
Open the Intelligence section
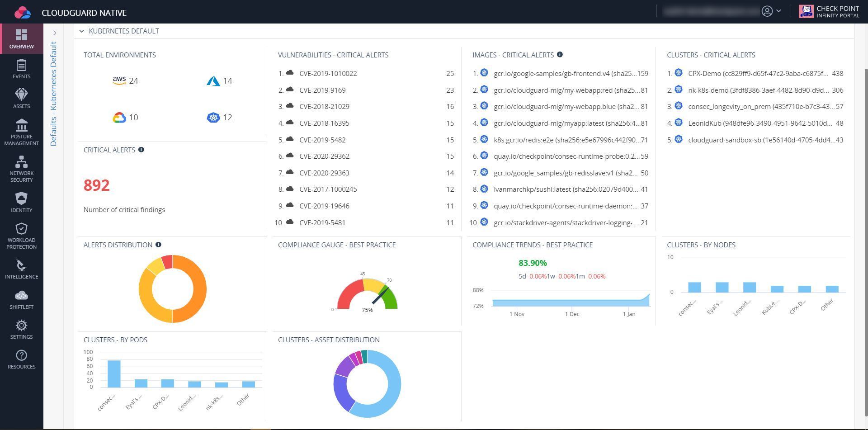coord(21,269)
